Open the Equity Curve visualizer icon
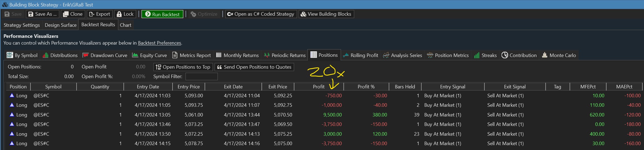 135,55
